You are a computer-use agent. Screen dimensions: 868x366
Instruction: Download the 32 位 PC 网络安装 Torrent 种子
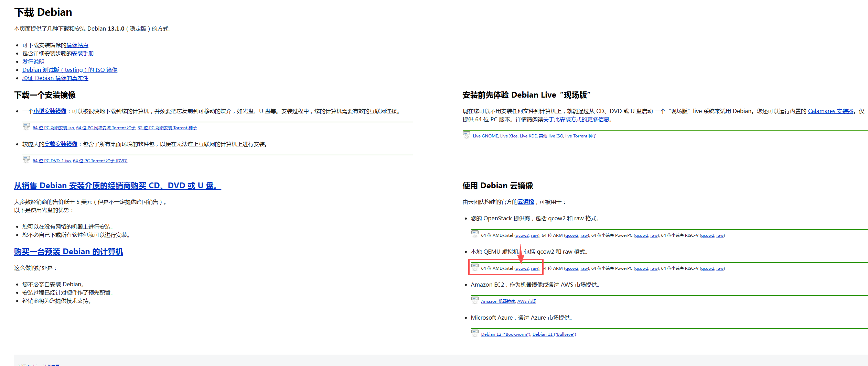pos(167,128)
